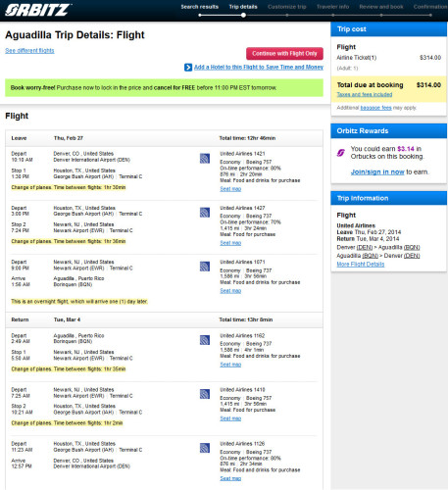Viewport: 448px width, 490px height.
Task: Click Join/sign in now link
Action: [377, 171]
